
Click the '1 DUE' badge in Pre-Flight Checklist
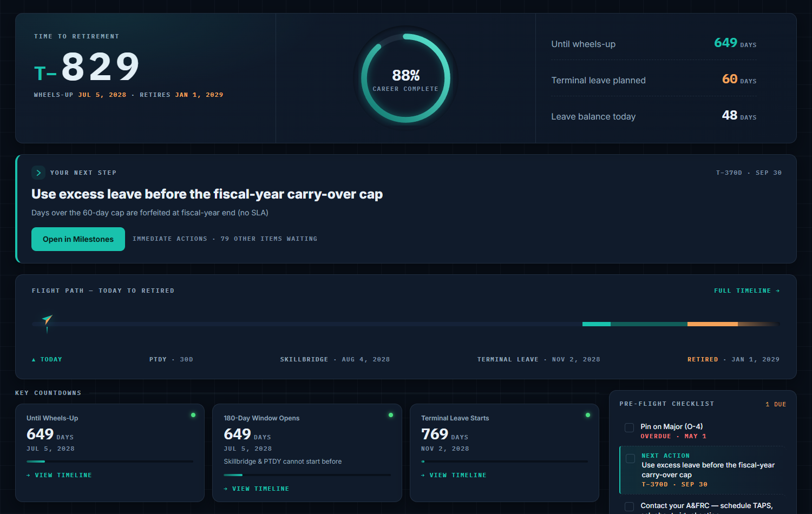776,404
